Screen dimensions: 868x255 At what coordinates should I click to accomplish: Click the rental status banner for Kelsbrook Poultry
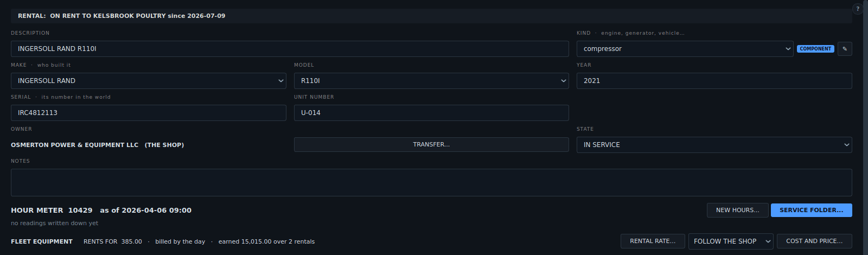431,16
